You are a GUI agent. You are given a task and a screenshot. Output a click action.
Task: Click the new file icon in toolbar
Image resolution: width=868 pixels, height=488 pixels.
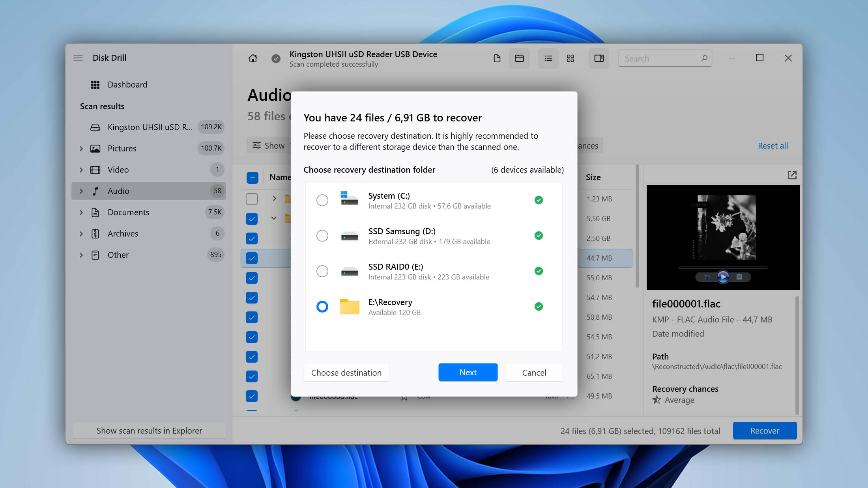click(x=497, y=58)
